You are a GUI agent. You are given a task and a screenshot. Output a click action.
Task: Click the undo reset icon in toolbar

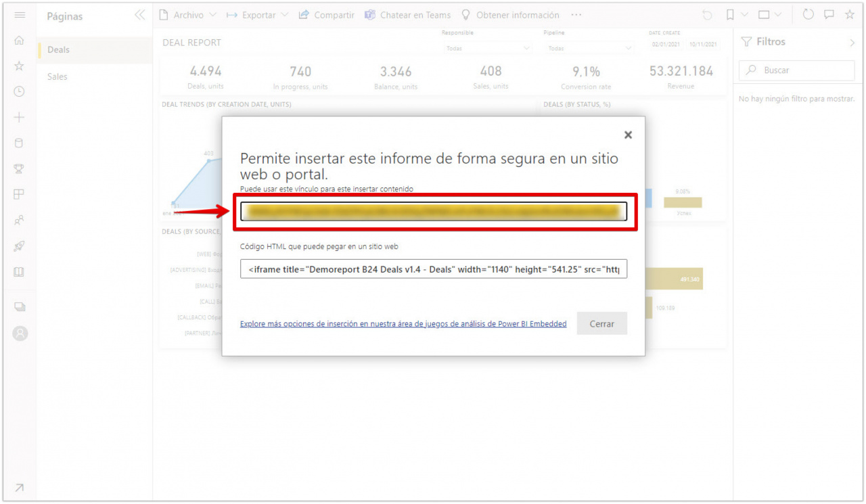[x=708, y=15]
